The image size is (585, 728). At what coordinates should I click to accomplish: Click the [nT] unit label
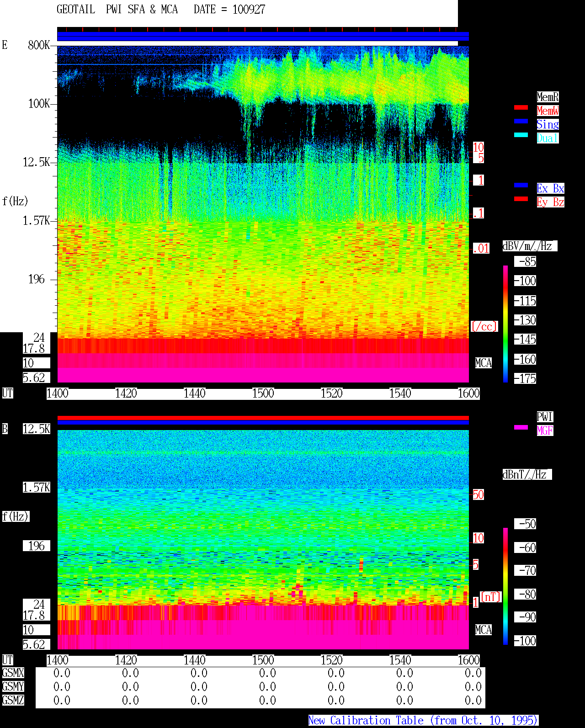coord(491,597)
